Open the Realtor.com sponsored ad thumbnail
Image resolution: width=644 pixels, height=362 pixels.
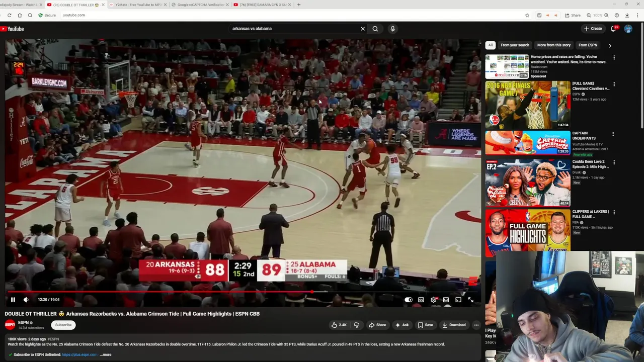tap(507, 66)
